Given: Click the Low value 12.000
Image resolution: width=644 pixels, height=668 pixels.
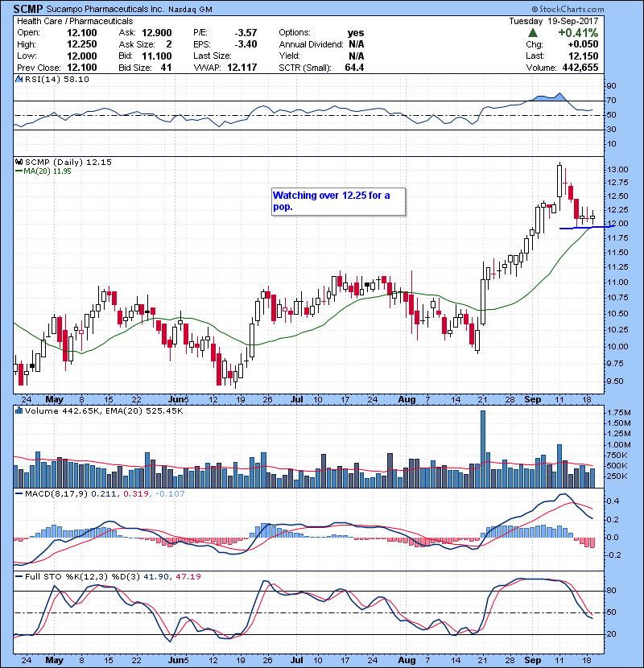Looking at the screenshot, I should pyautogui.click(x=82, y=56).
